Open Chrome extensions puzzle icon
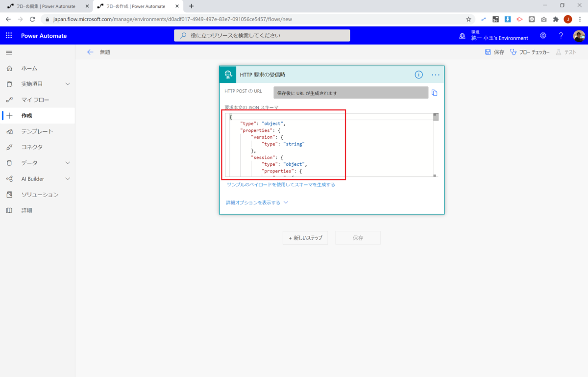588x377 pixels. [x=556, y=19]
